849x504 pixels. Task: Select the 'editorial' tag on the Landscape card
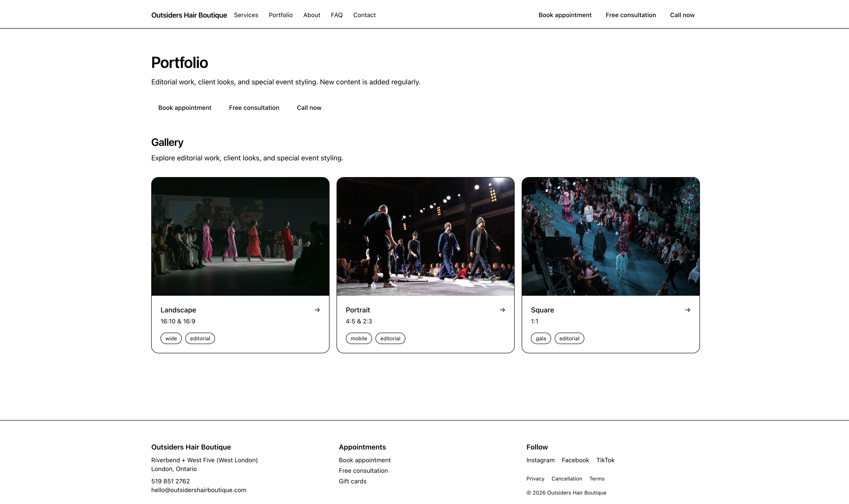click(x=200, y=338)
